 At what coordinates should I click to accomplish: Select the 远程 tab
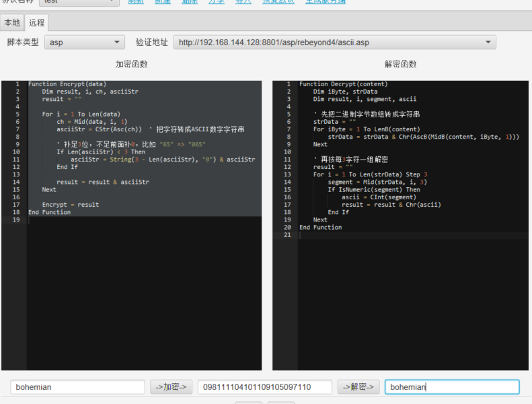click(x=36, y=23)
